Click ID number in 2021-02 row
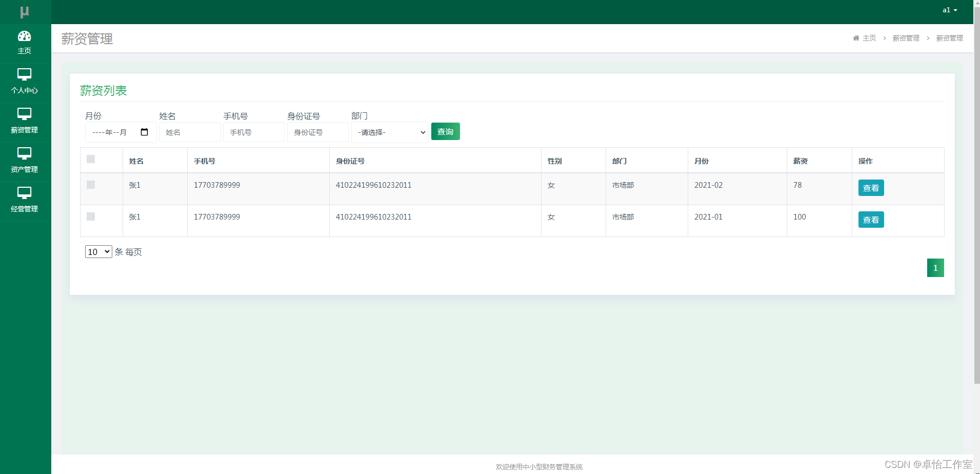Screen dimensions: 980x474 coord(373,185)
